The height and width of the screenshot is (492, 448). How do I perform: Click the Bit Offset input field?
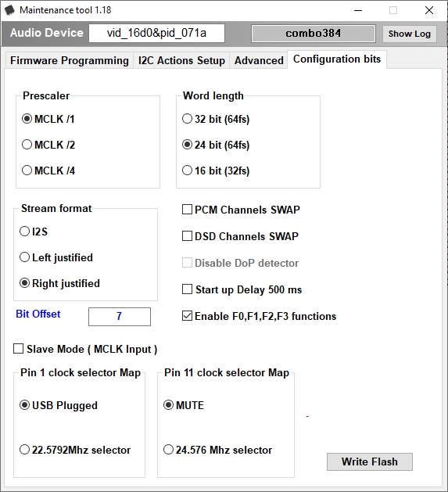pyautogui.click(x=120, y=316)
